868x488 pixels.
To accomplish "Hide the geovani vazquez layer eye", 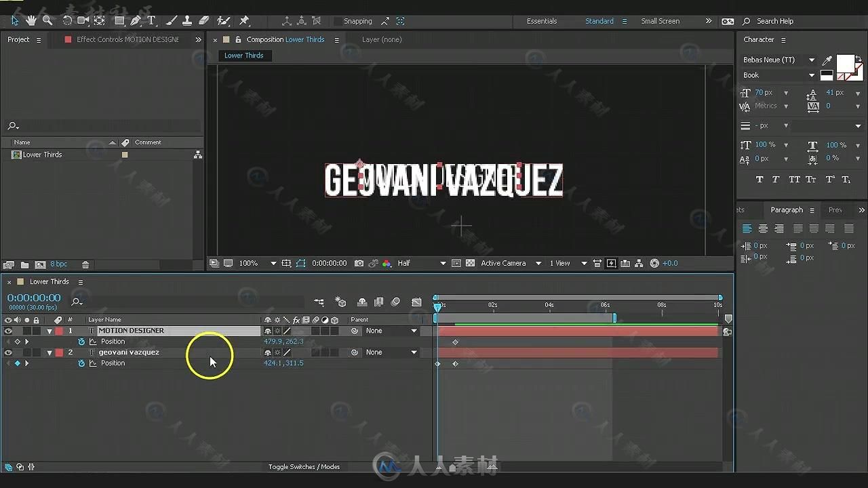I will (x=8, y=352).
